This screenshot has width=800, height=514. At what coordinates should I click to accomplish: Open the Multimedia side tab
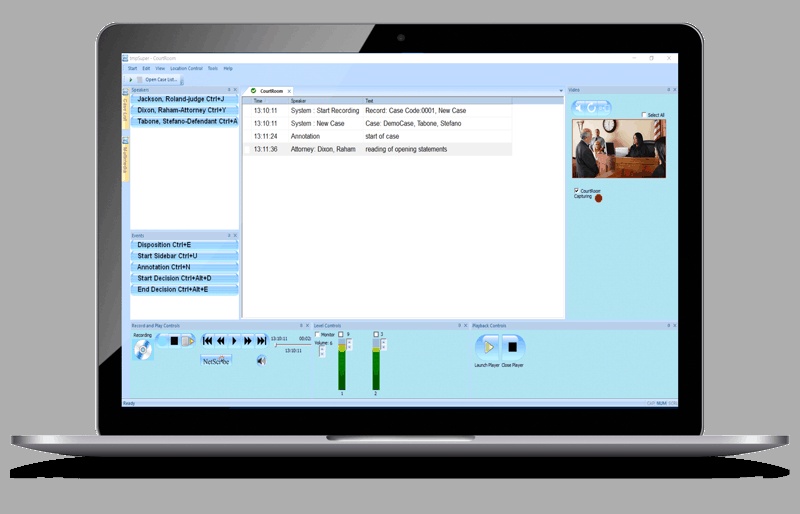pyautogui.click(x=126, y=159)
